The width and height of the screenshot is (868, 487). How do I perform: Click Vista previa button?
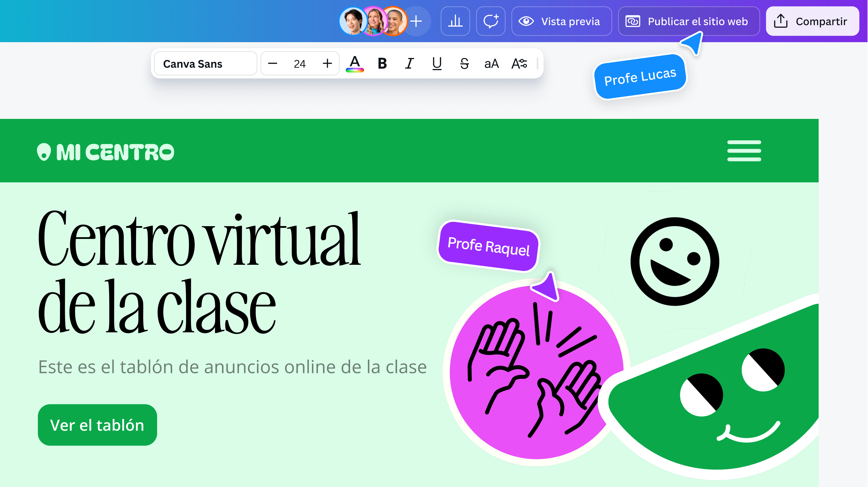pos(561,21)
